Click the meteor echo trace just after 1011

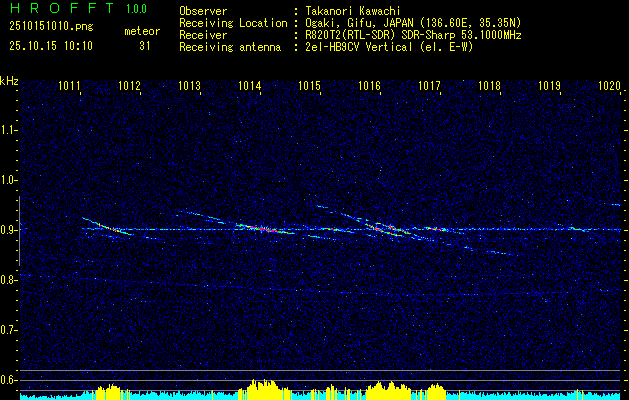coord(106,226)
